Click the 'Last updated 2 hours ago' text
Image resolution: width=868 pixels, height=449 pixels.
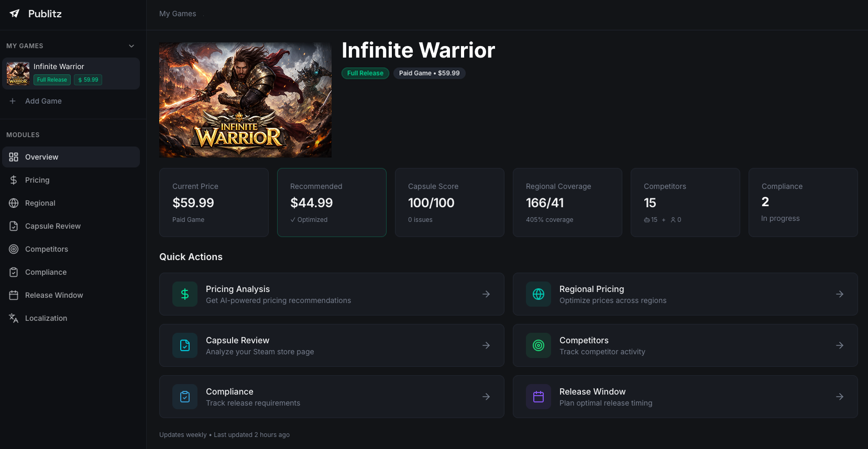click(251, 435)
